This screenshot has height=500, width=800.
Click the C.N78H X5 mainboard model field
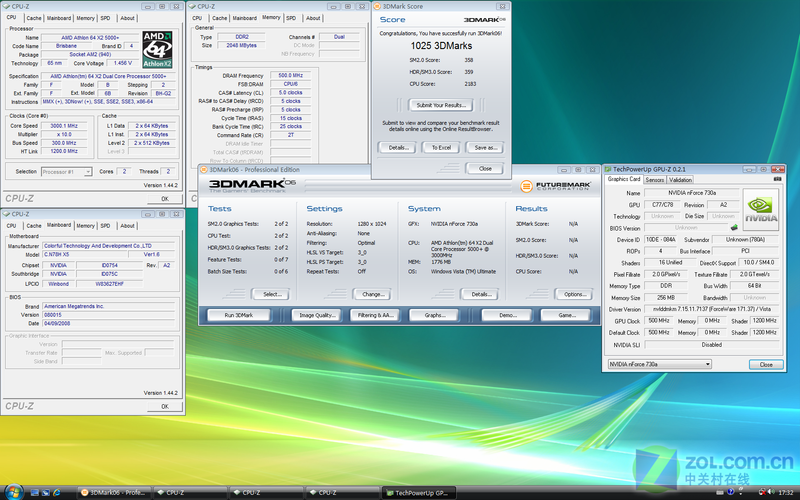(x=84, y=254)
